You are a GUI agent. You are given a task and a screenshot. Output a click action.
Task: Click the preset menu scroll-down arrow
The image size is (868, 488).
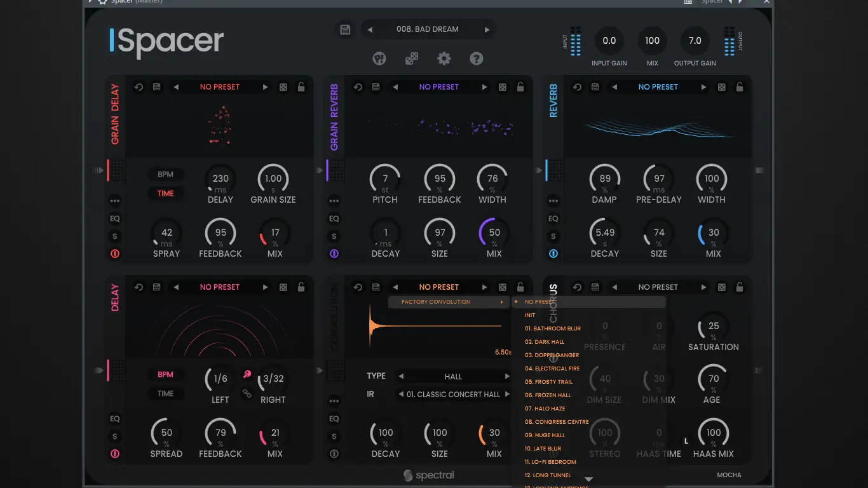[x=588, y=480]
